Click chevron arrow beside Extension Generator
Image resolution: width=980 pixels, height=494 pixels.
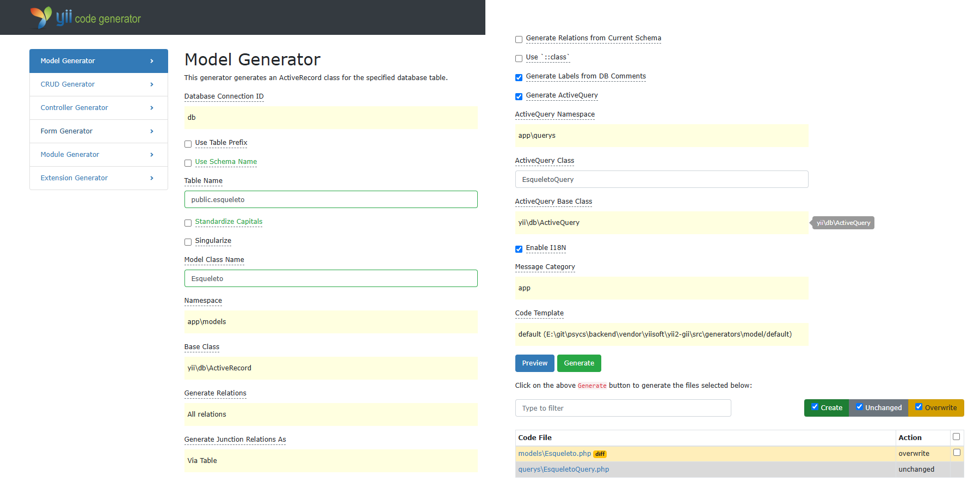152,178
